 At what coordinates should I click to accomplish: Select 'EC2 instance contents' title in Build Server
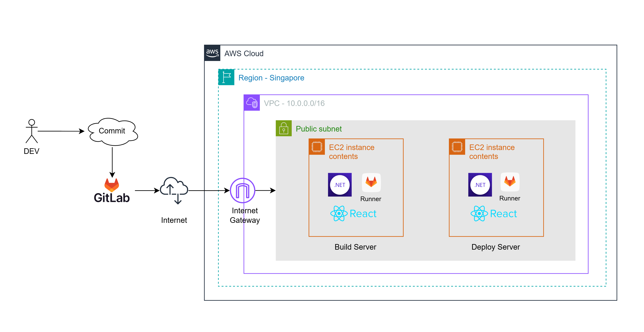point(351,152)
